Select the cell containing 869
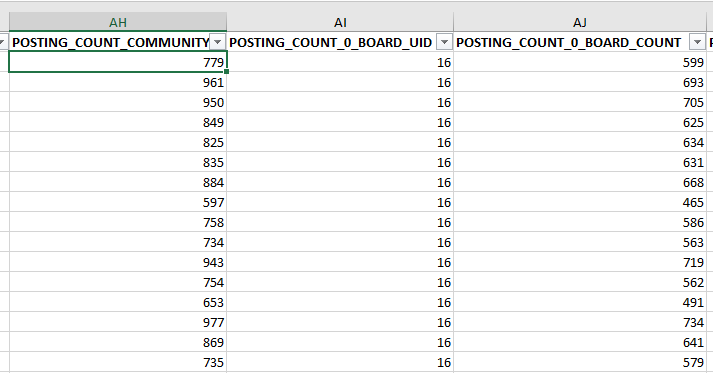This screenshot has height=373, width=713. 118,343
